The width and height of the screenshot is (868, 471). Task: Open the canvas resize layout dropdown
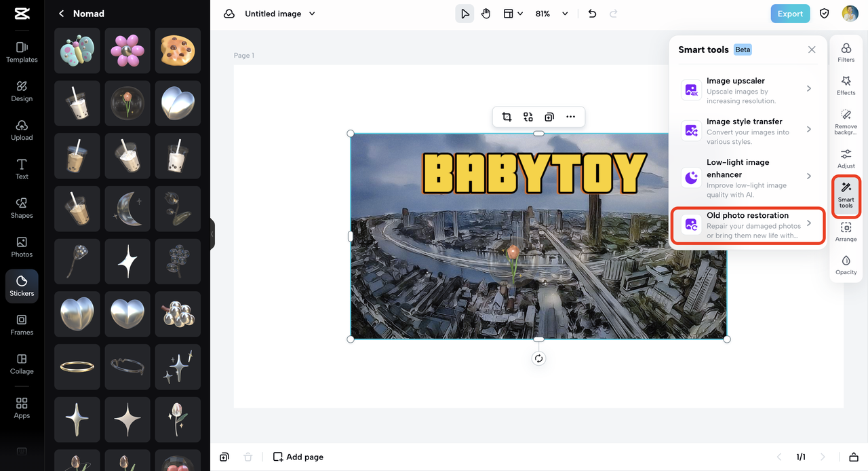(513, 14)
